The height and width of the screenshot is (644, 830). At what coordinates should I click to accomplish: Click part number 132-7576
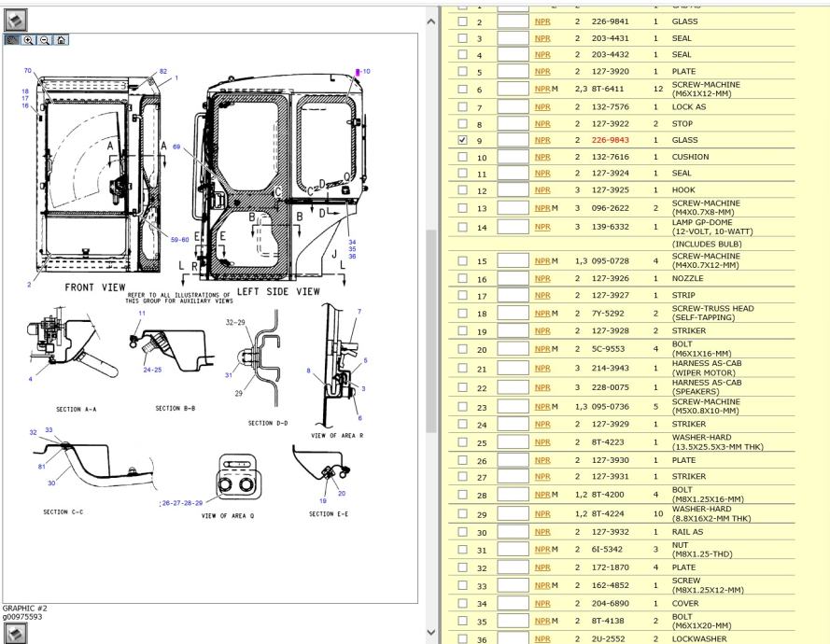[610, 107]
